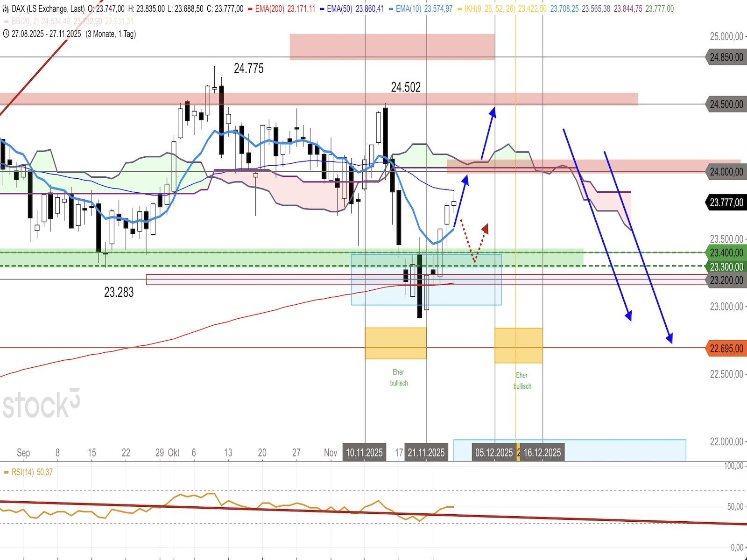Click the clock icon before the date range
The height and width of the screenshot is (560, 747).
coord(6,34)
